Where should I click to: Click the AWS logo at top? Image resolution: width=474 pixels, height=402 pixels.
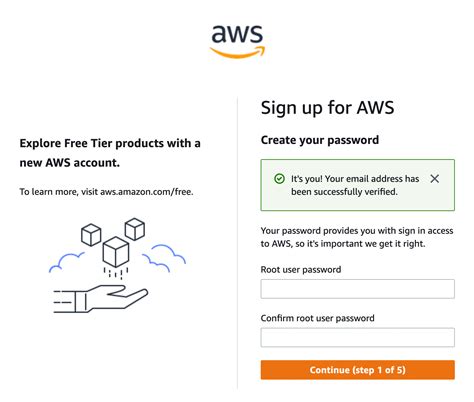click(237, 42)
